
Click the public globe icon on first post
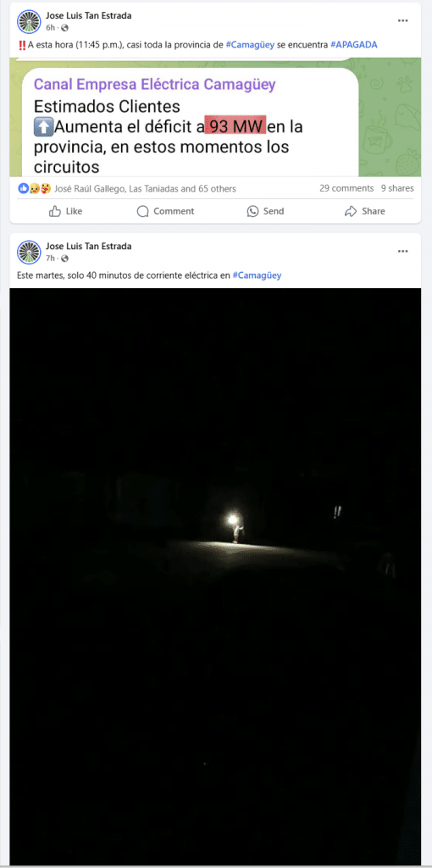65,28
